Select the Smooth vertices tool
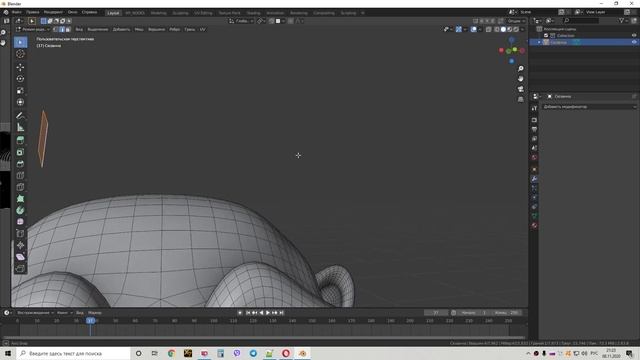This screenshot has width=640, height=360. 20,222
